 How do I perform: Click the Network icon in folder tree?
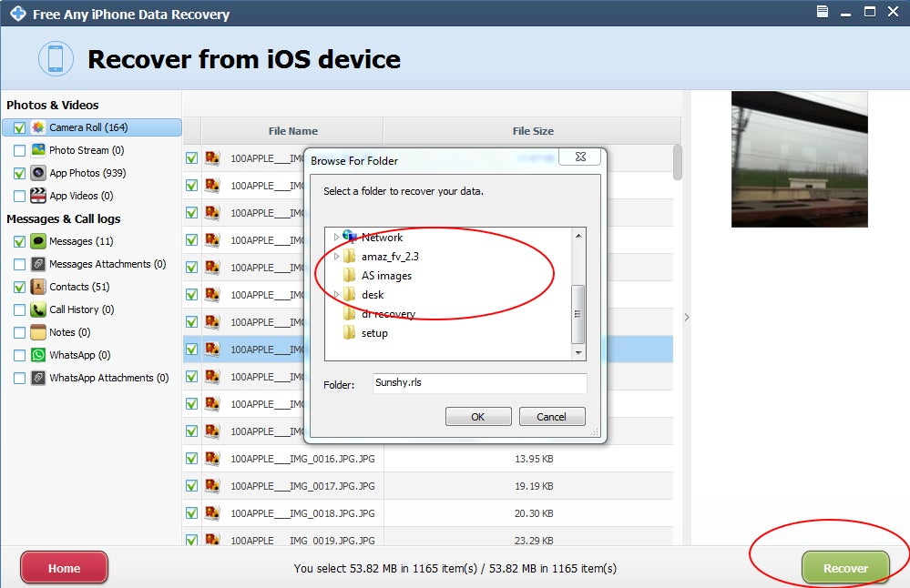tap(350, 237)
